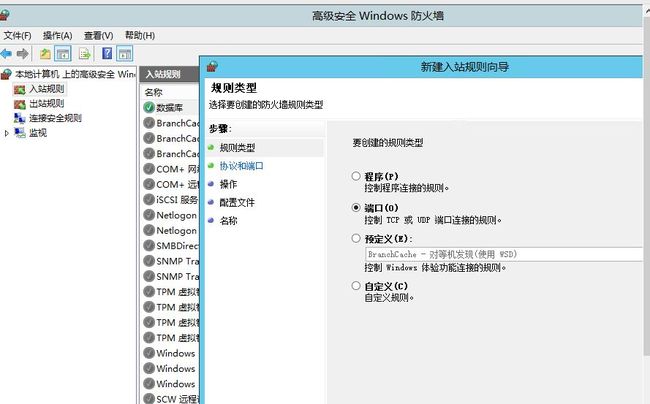The height and width of the screenshot is (404, 650).
Task: Go to the 协议和端口 wizard step
Action: 241,166
